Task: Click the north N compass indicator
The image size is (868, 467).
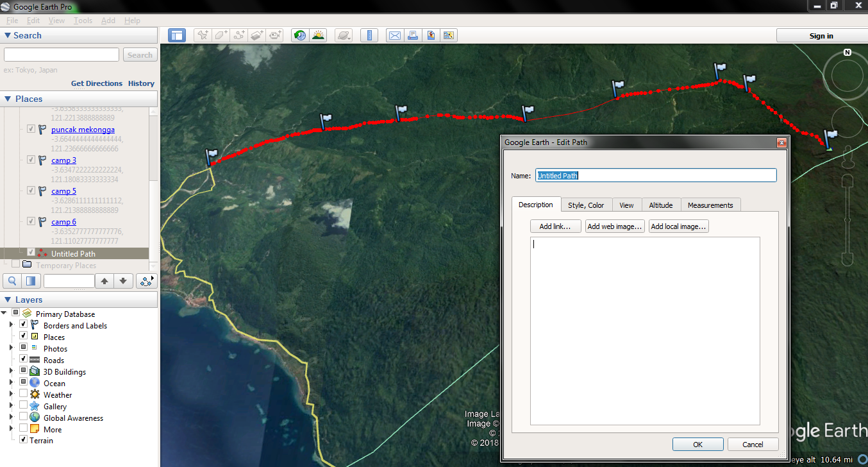Action: [847, 53]
